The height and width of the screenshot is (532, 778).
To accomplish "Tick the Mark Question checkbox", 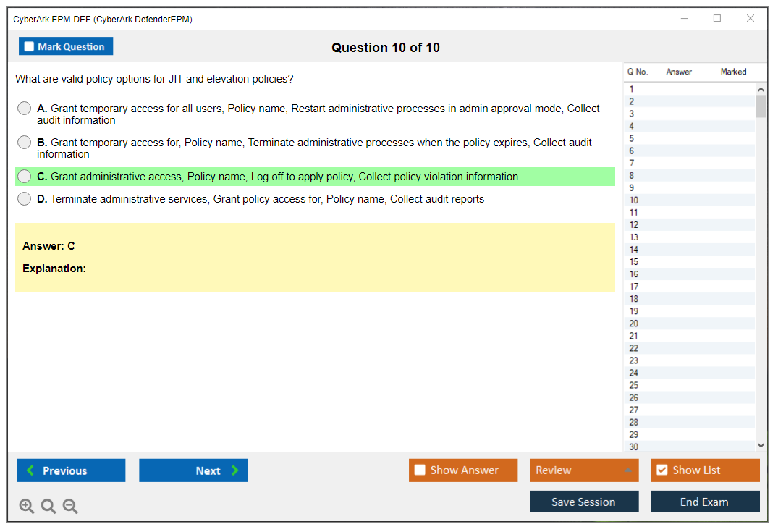I will 30,47.
